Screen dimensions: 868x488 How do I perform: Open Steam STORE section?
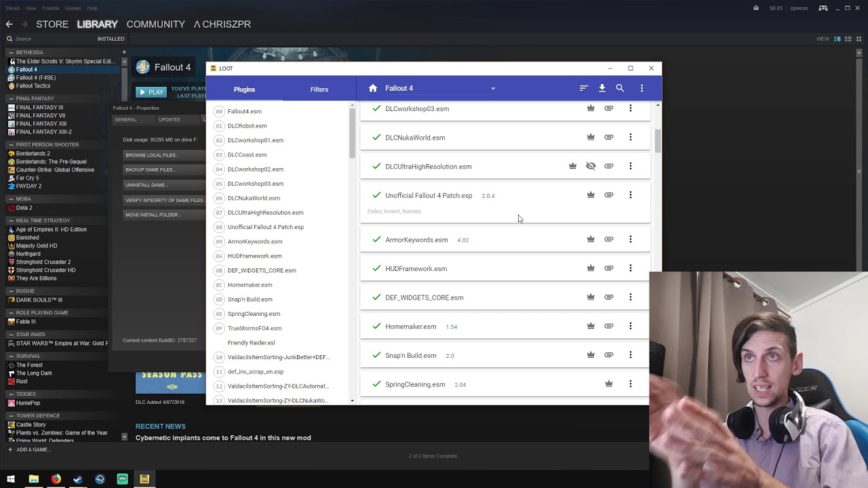point(52,24)
